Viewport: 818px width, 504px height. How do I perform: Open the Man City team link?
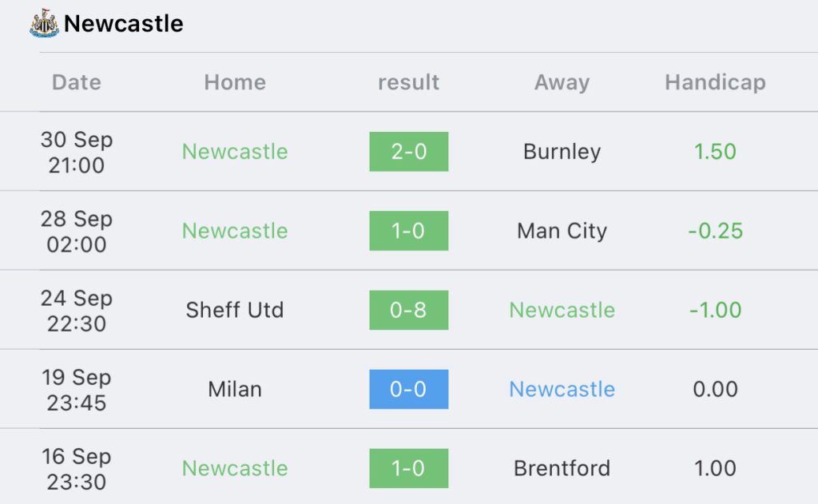click(x=562, y=231)
